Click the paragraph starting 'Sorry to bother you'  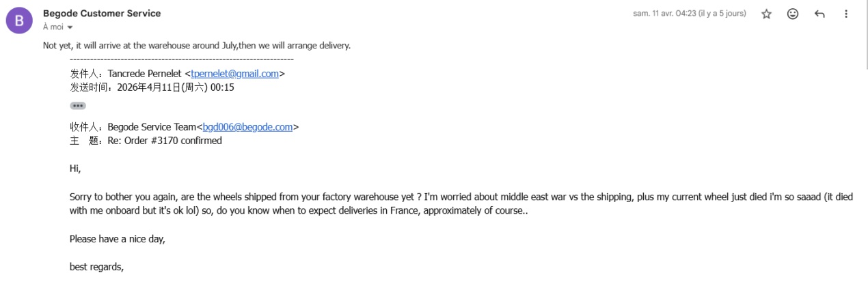342,197
